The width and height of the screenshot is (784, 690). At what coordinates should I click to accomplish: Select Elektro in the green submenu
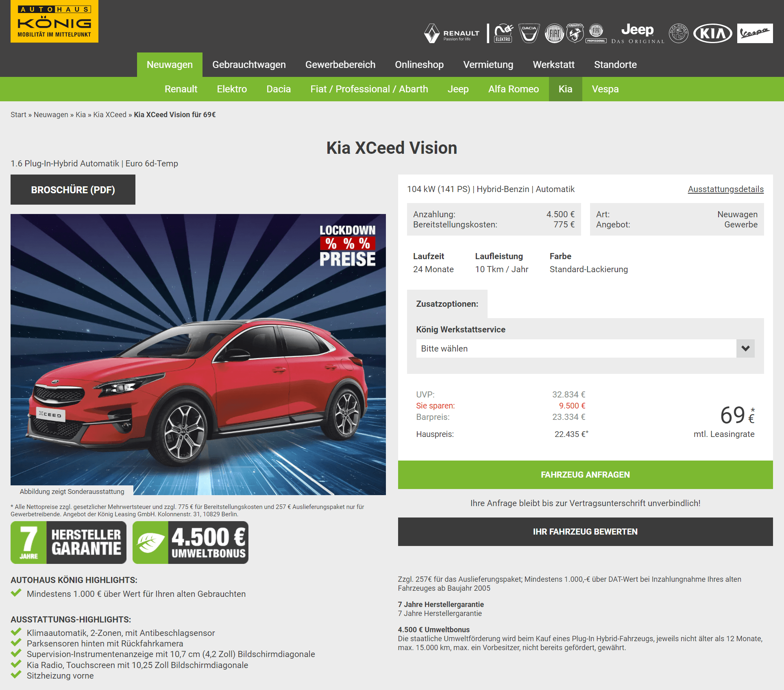tap(232, 89)
